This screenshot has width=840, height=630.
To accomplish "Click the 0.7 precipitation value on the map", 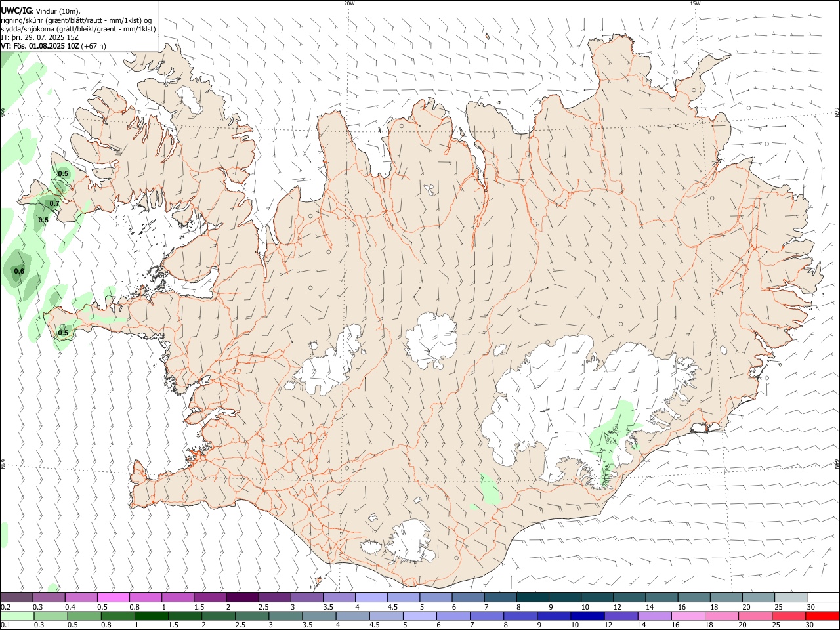I will (x=54, y=204).
